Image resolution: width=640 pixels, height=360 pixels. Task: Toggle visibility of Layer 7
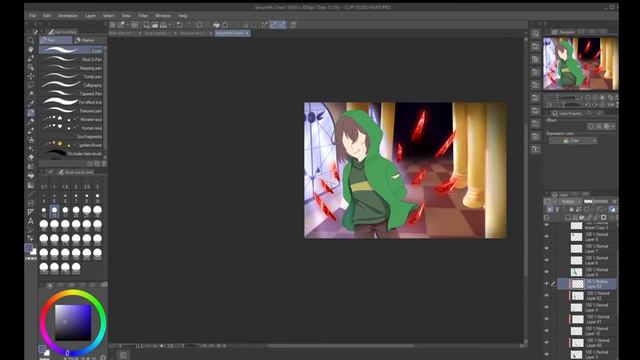pyautogui.click(x=547, y=249)
